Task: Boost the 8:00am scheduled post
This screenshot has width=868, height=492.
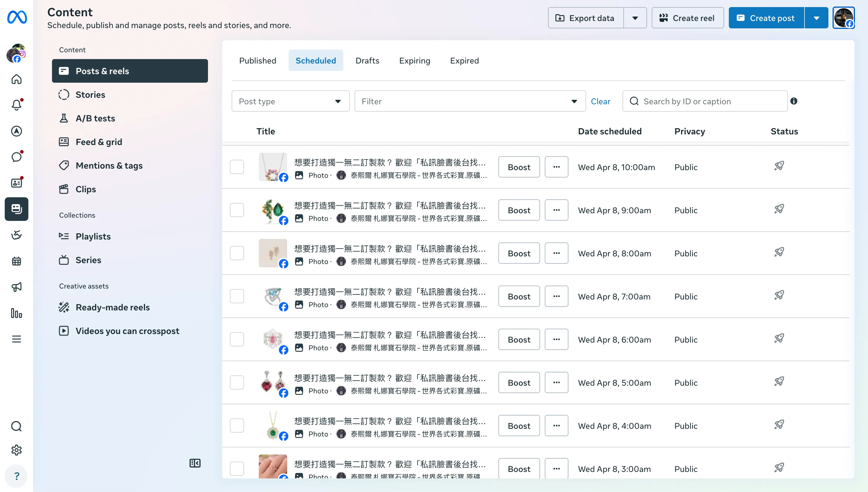Action: [519, 253]
